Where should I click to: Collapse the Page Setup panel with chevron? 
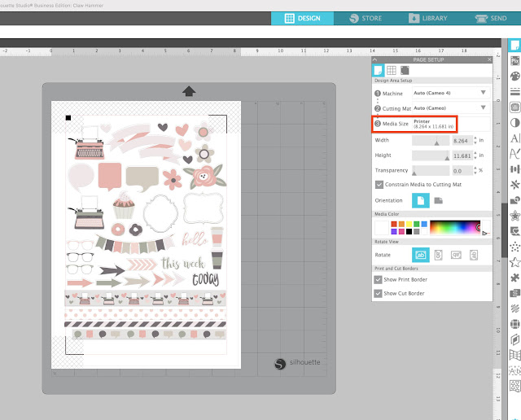(375, 59)
